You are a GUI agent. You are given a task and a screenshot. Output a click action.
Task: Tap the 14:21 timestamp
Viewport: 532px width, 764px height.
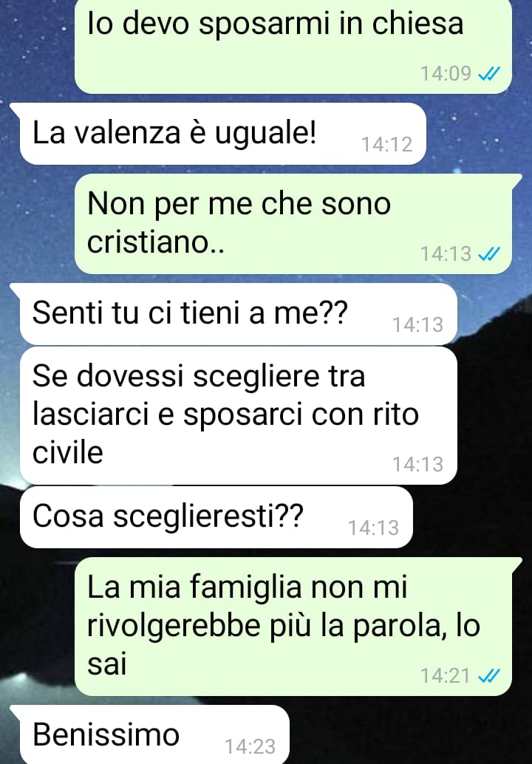coord(446,676)
